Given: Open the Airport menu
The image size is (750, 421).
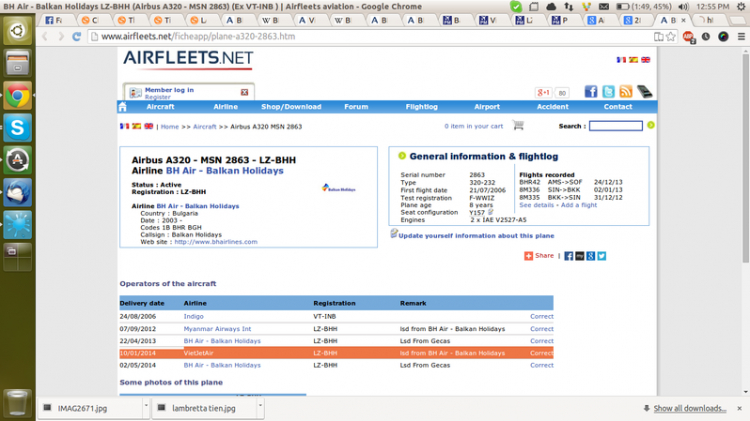Looking at the screenshot, I should 487,107.
